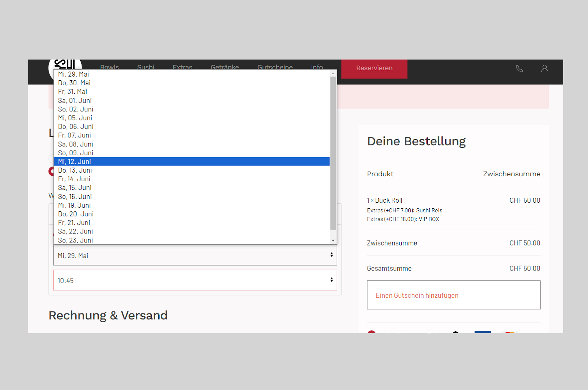
Task: Click Einen Gutschein hinzufügen link
Action: tap(417, 295)
